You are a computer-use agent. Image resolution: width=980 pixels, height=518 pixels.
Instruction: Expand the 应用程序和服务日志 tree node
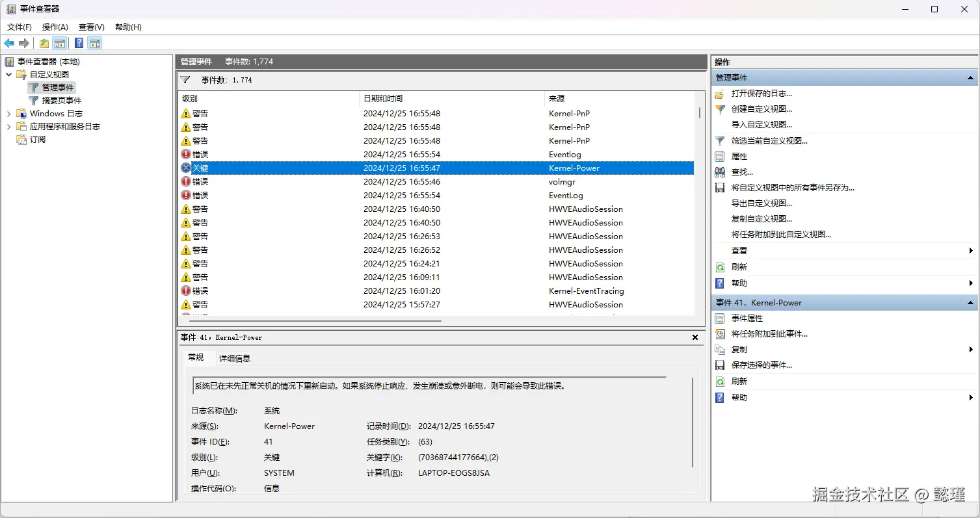(9, 127)
